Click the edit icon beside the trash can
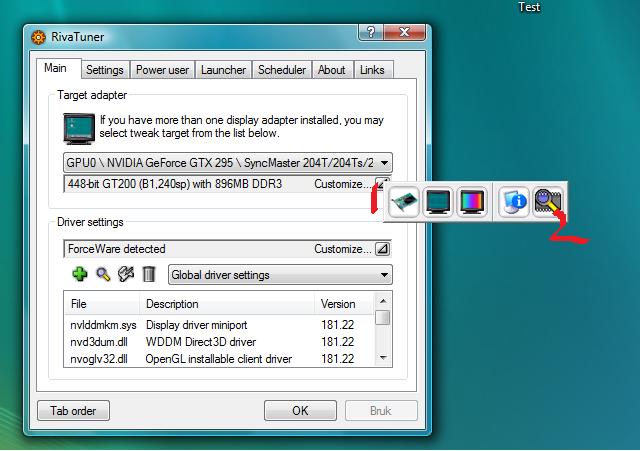This screenshot has width=640, height=451. [x=126, y=274]
